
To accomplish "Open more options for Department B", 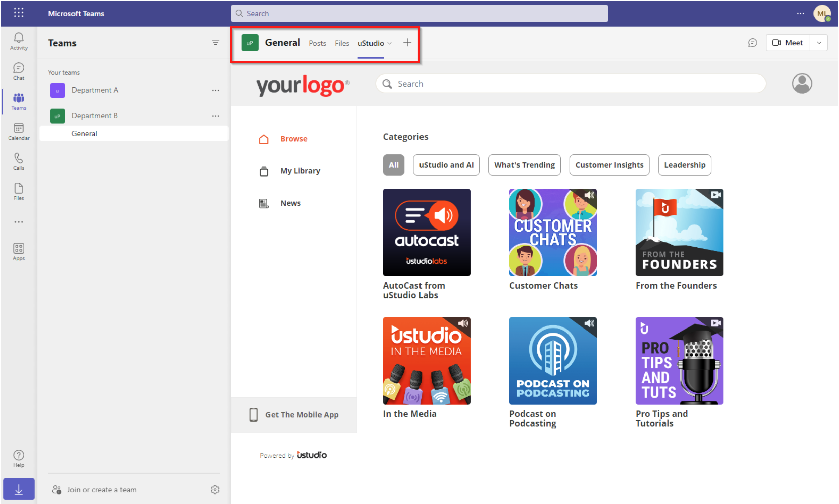I will tap(215, 116).
